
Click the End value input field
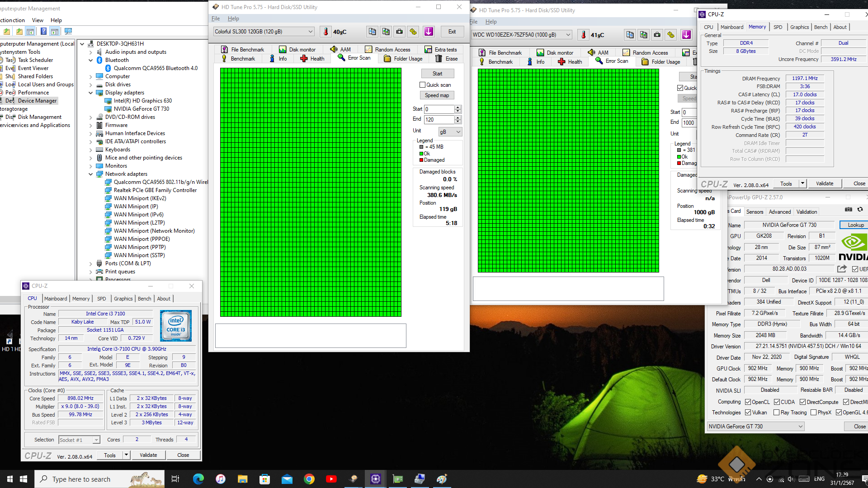(x=439, y=120)
